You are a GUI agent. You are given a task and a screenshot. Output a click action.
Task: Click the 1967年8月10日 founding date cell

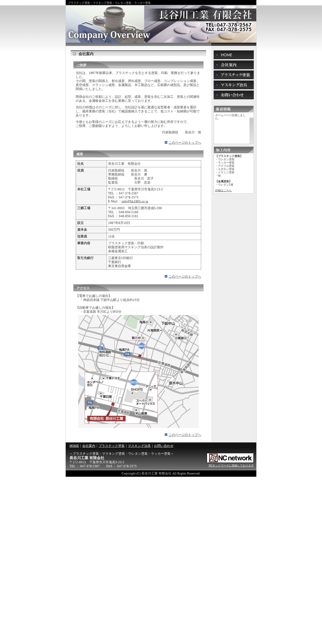[x=154, y=223]
